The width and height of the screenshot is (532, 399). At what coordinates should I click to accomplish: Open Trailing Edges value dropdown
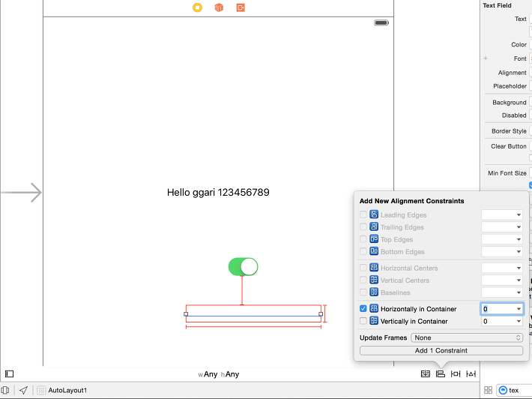tap(519, 226)
